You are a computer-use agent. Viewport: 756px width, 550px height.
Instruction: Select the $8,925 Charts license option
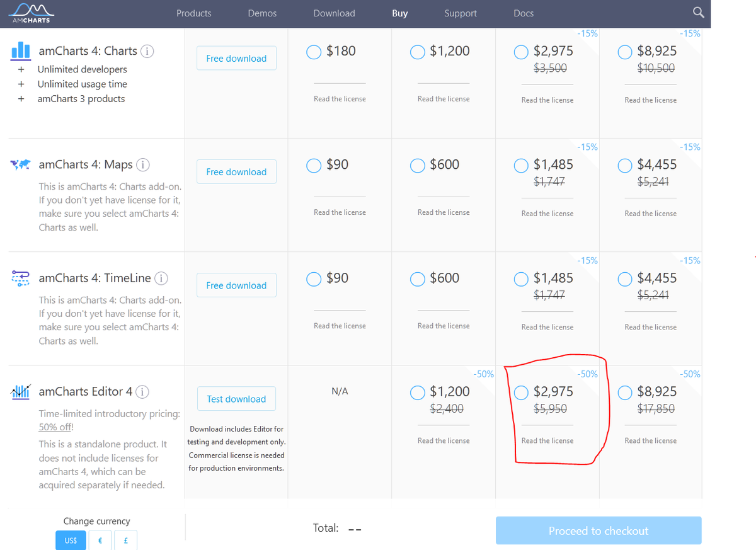click(x=625, y=52)
